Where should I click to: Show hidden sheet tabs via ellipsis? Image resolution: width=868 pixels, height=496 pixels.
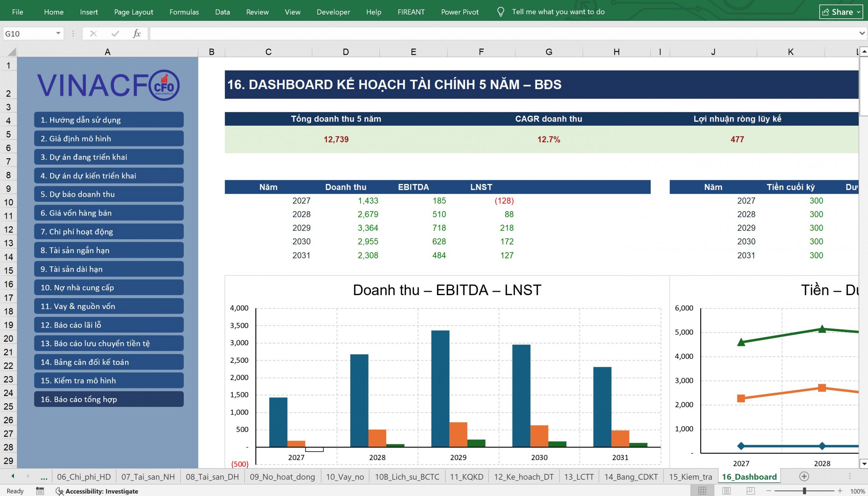(x=44, y=477)
